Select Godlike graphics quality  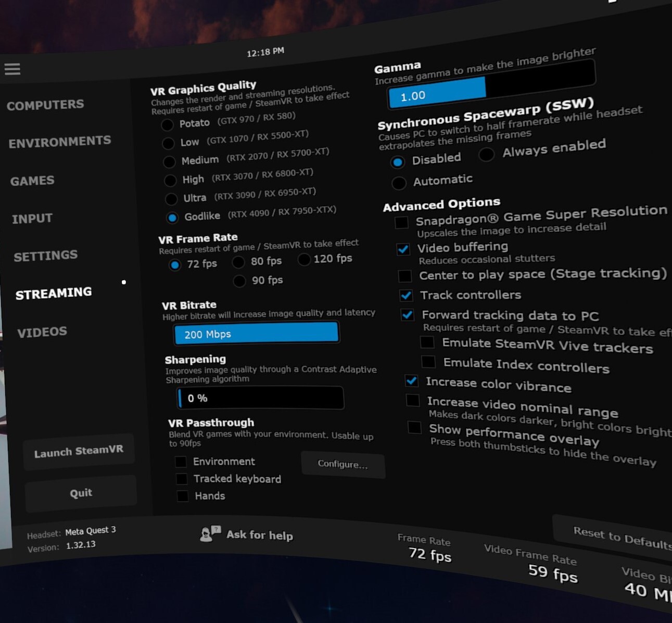(x=172, y=217)
